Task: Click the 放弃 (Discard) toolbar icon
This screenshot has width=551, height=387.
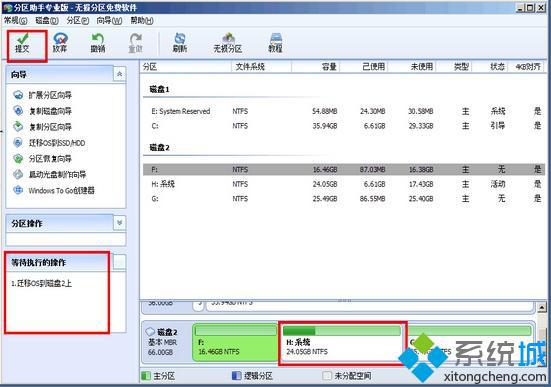Action: [60, 43]
